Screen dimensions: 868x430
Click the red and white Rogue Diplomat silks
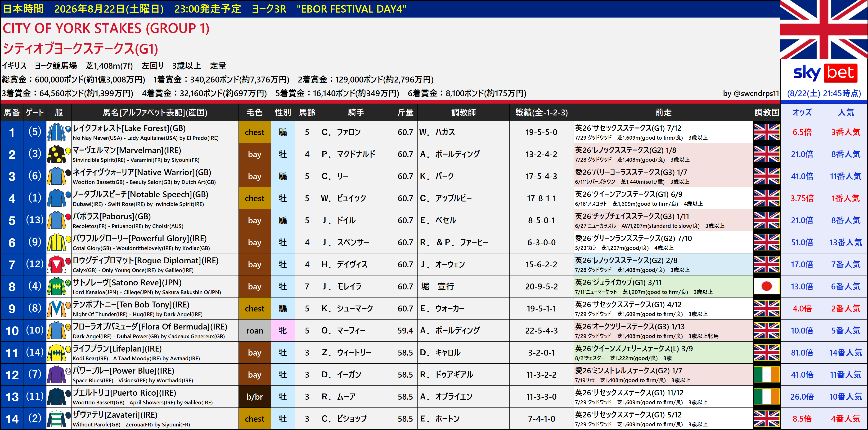pos(59,264)
